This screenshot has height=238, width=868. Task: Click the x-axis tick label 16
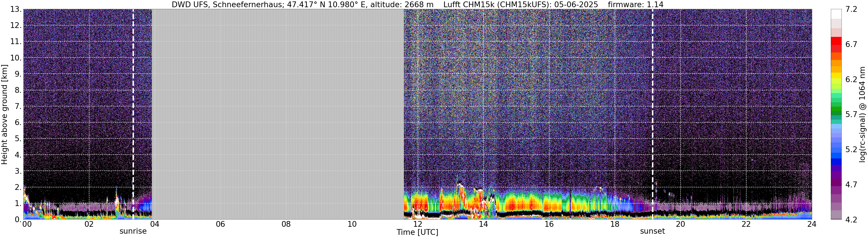tap(549, 224)
